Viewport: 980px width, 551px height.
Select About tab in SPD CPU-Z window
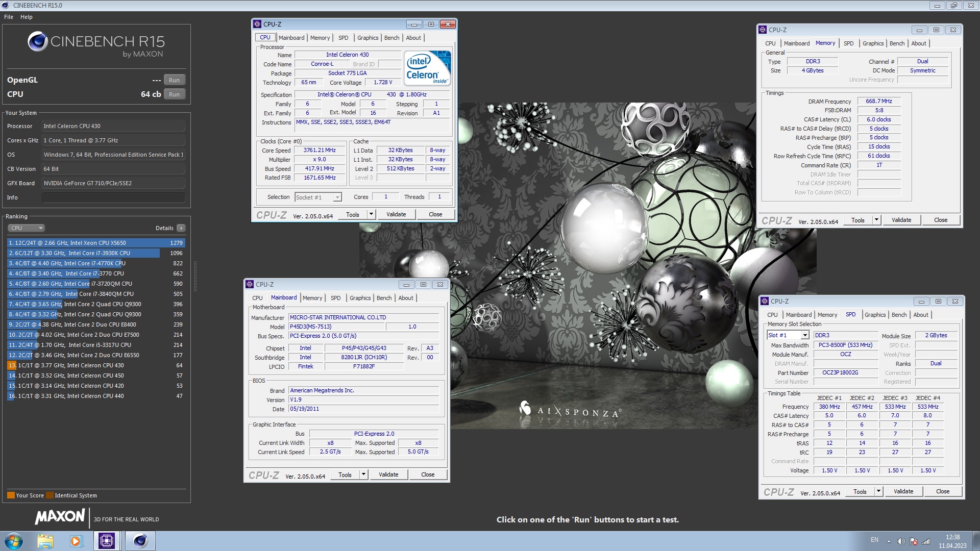[920, 315]
